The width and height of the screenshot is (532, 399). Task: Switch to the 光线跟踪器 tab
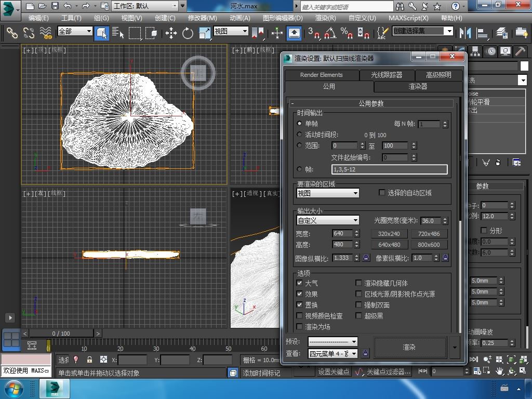[x=387, y=75]
